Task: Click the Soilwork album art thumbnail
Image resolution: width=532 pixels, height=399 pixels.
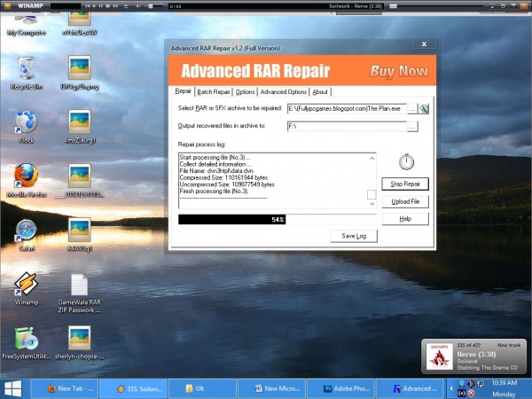Action: coord(440,356)
